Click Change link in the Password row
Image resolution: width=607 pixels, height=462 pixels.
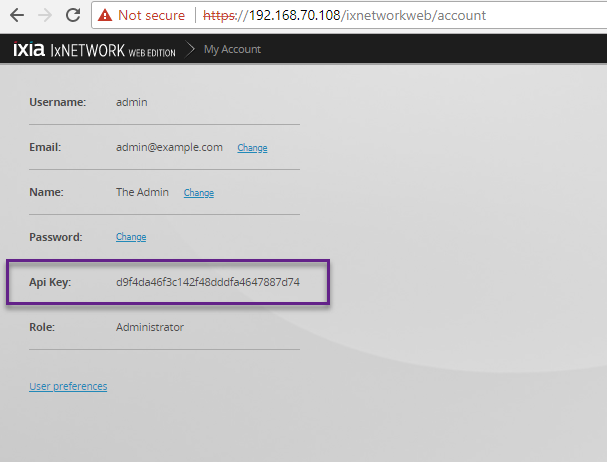click(x=131, y=237)
